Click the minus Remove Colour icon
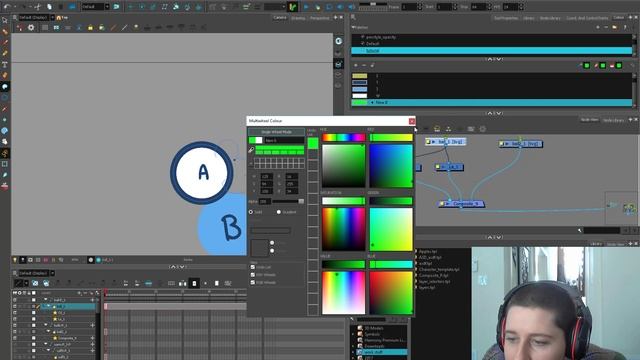Screen dimensions: 640x360 tap(364, 65)
